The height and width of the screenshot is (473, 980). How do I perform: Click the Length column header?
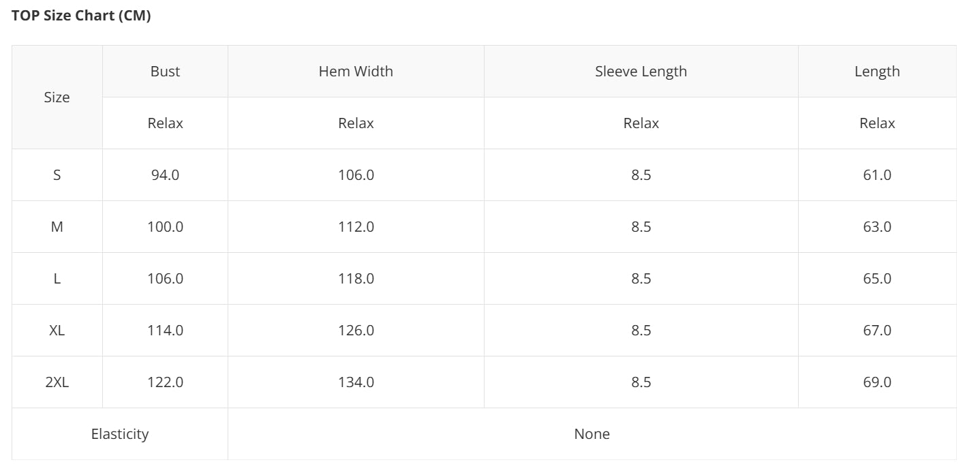tap(877, 72)
